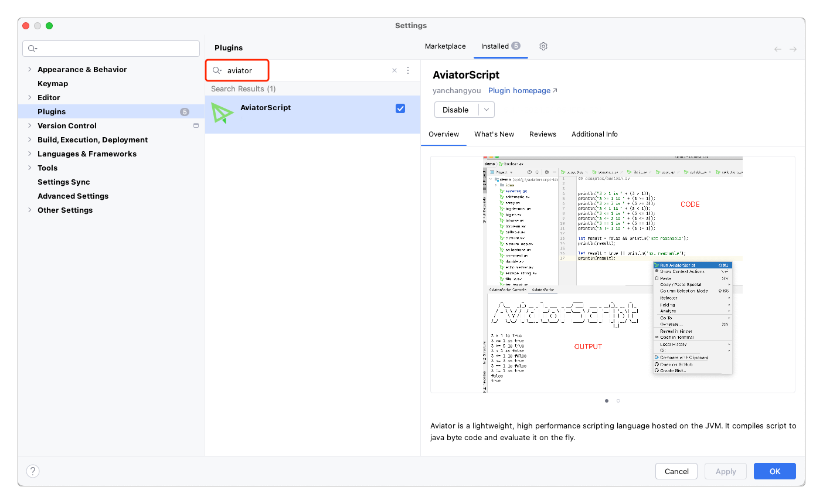Viewport: 823px width, 504px height.
Task: Click the AviatorScript plugin logo
Action: coord(222,113)
